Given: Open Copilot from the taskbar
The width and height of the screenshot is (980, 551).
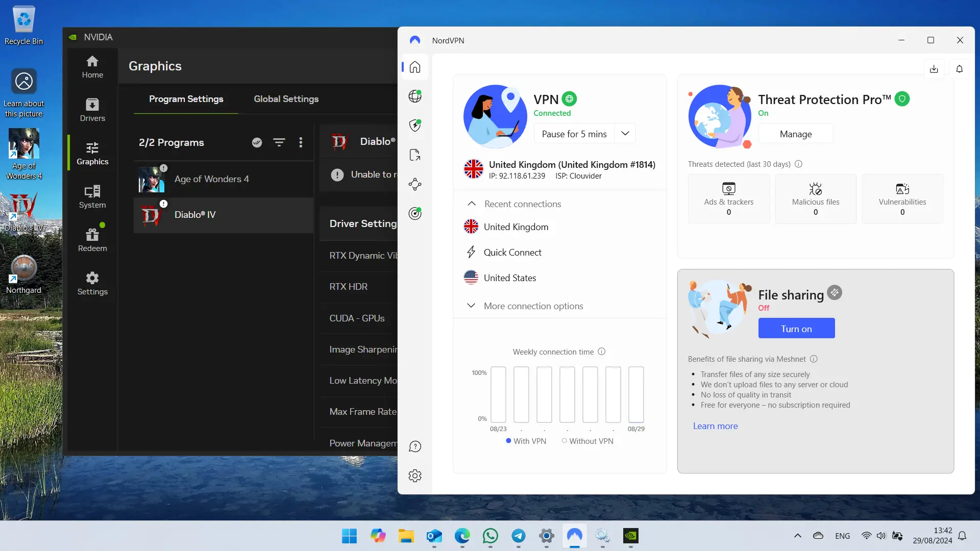Looking at the screenshot, I should click(378, 536).
